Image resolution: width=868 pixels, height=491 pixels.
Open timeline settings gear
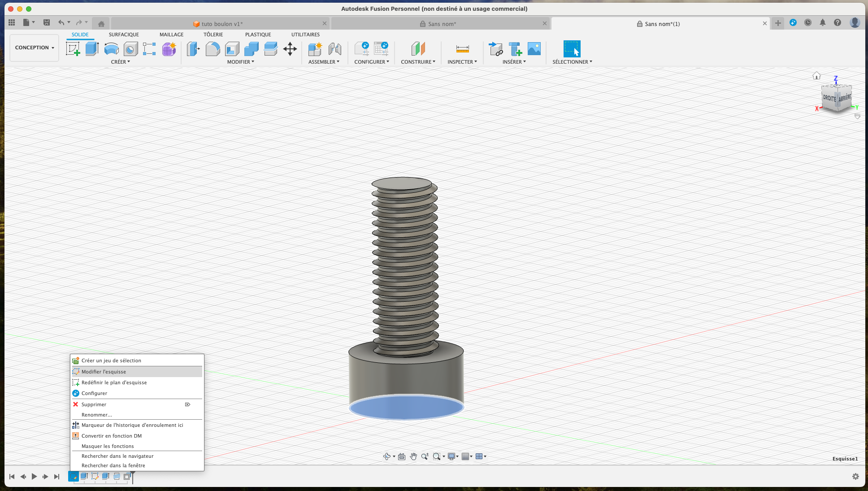coord(855,477)
